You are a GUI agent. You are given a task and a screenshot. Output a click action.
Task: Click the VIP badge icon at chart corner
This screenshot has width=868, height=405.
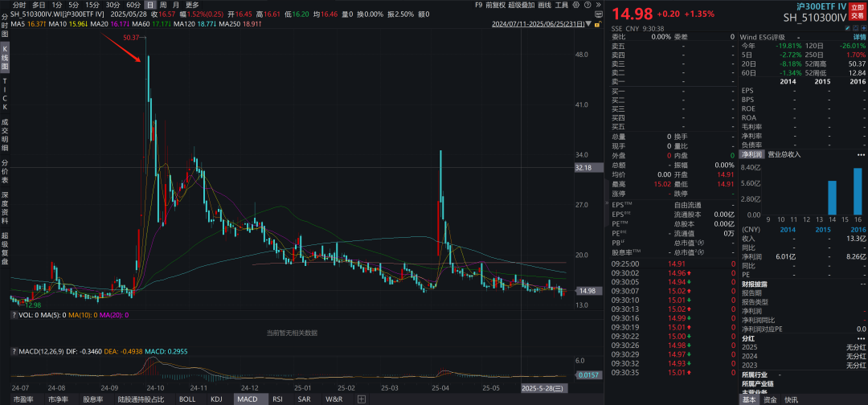point(599,14)
